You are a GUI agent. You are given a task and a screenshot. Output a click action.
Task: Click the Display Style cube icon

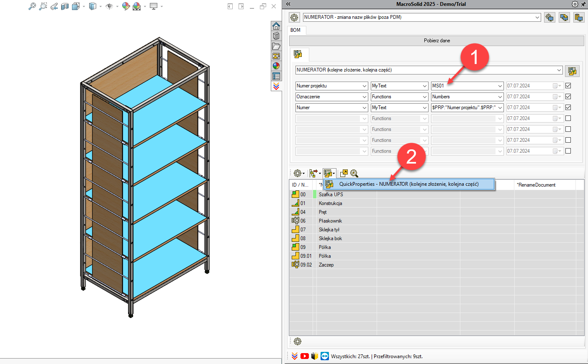(92, 6)
